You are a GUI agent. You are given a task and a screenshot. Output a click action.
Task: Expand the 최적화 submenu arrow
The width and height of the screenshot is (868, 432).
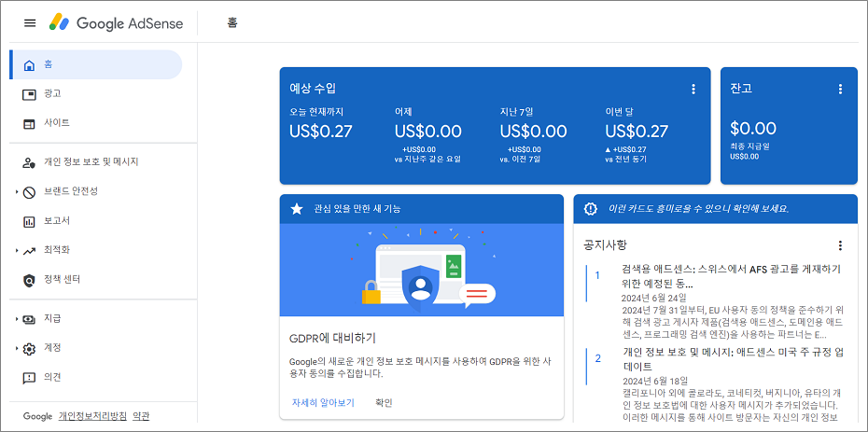pos(17,251)
